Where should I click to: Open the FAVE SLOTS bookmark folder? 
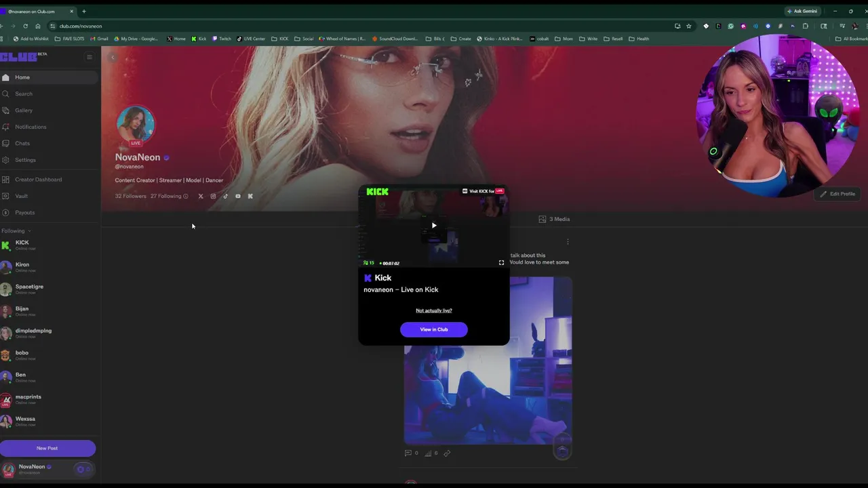[70, 39]
